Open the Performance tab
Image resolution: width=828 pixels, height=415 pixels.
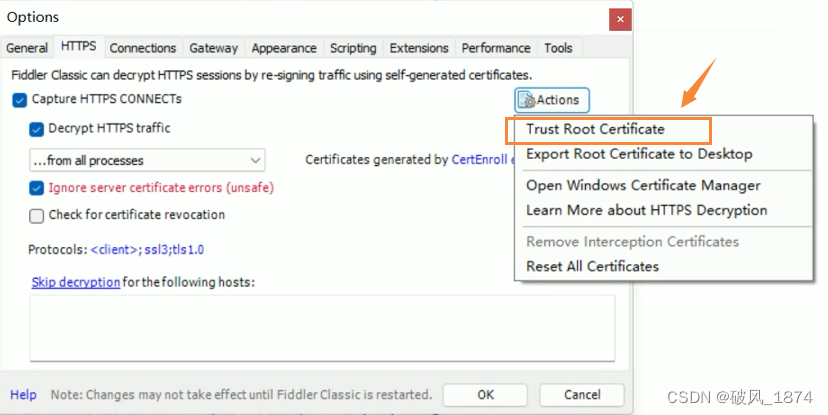(496, 48)
